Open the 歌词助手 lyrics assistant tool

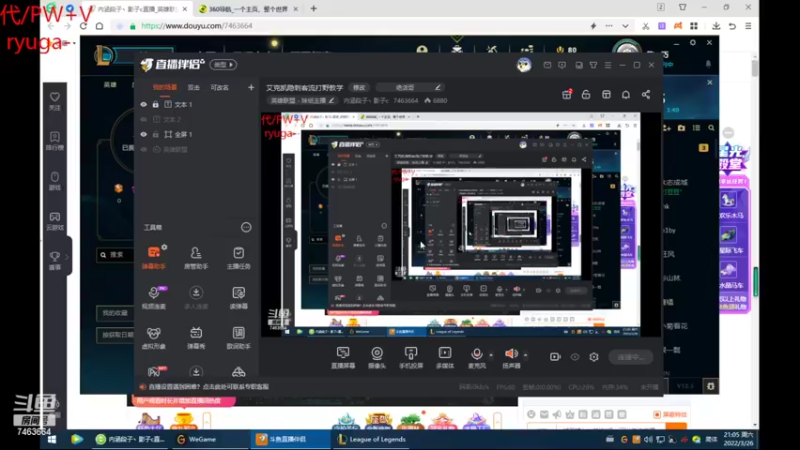tap(238, 338)
